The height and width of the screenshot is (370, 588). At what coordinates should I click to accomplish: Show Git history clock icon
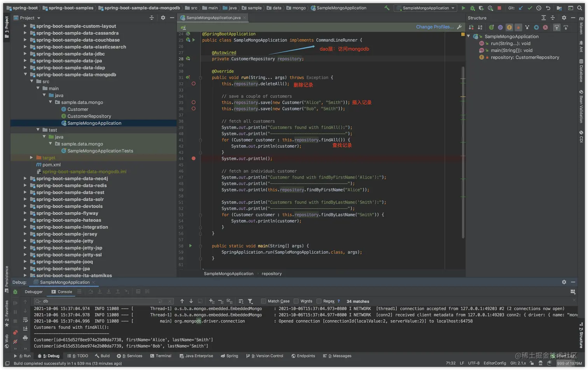tap(539, 8)
